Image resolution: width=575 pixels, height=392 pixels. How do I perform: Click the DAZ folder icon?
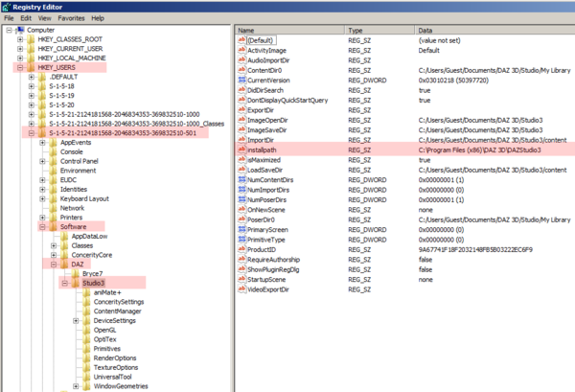tap(64, 265)
